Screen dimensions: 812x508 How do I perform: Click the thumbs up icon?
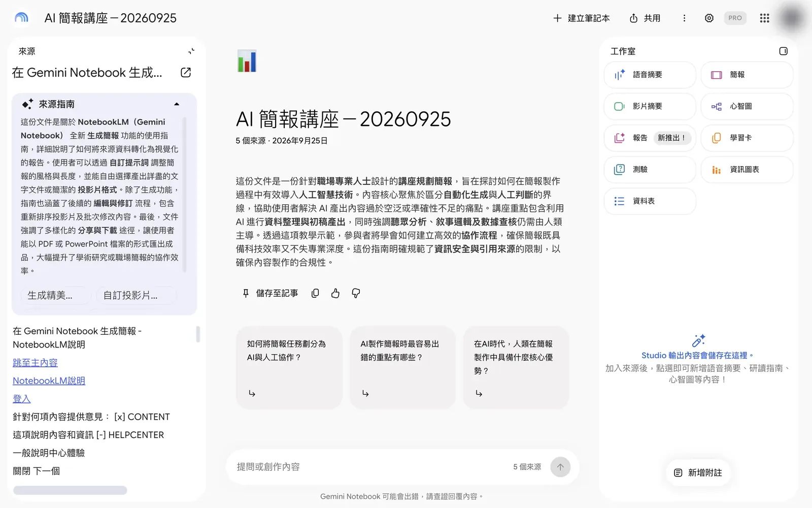click(335, 293)
